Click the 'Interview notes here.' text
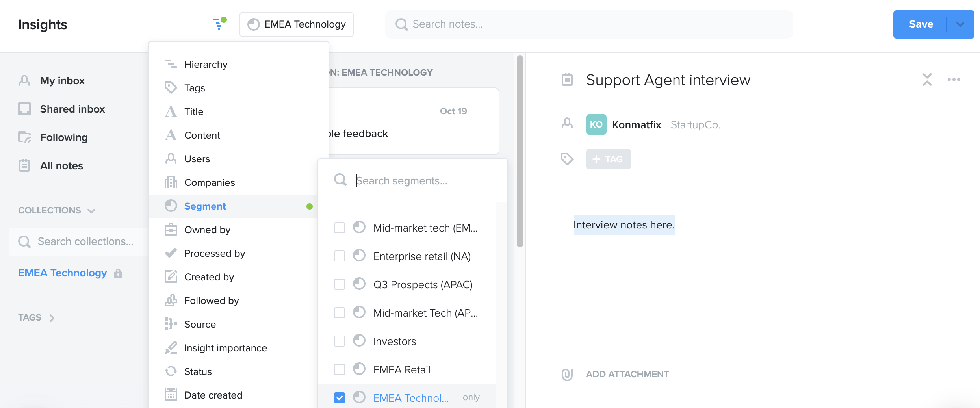Image resolution: width=980 pixels, height=408 pixels. pyautogui.click(x=624, y=225)
